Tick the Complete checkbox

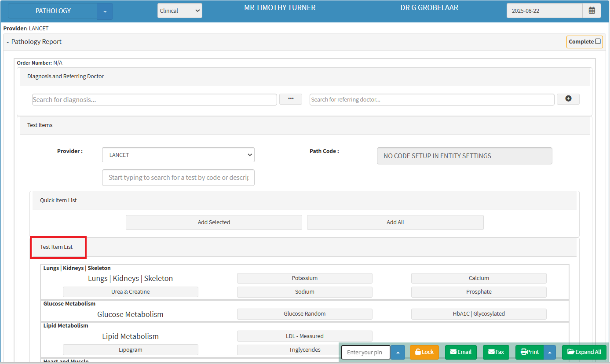tap(598, 42)
